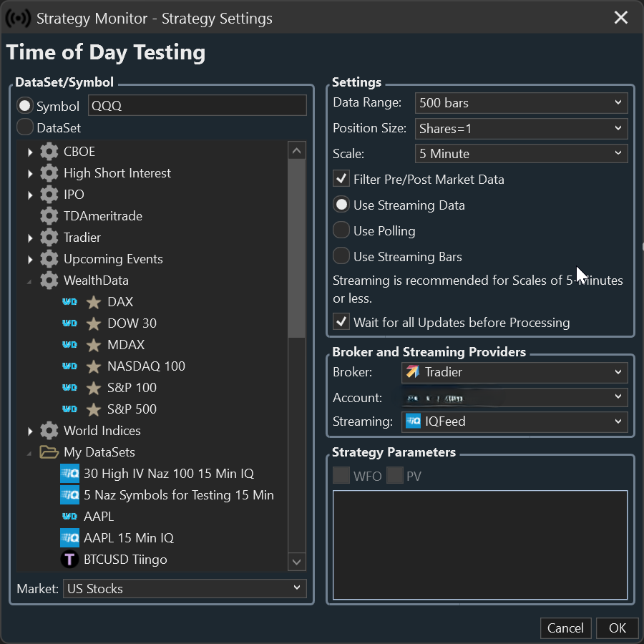Viewport: 644px width, 644px height.
Task: Open the Data Range dropdown
Action: pos(521,102)
